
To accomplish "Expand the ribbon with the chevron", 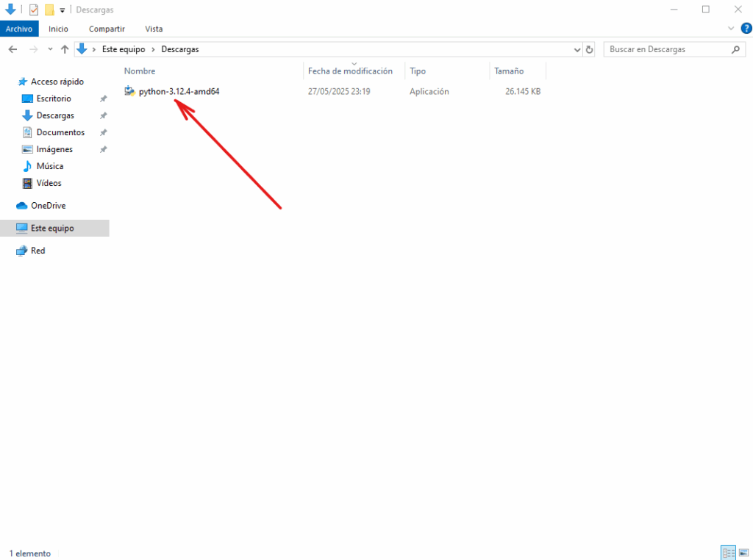I will tap(731, 29).
